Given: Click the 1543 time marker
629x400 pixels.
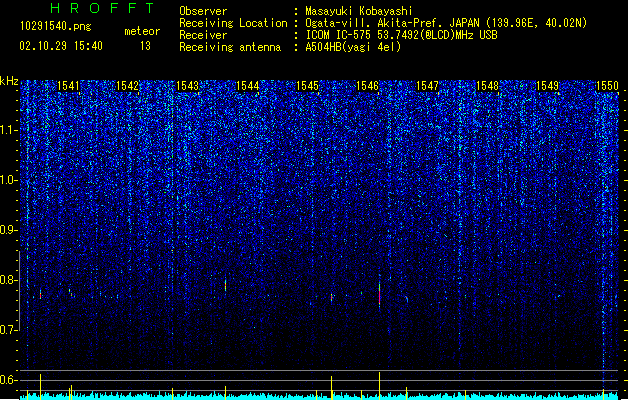Looking at the screenshot, I should click(187, 85).
